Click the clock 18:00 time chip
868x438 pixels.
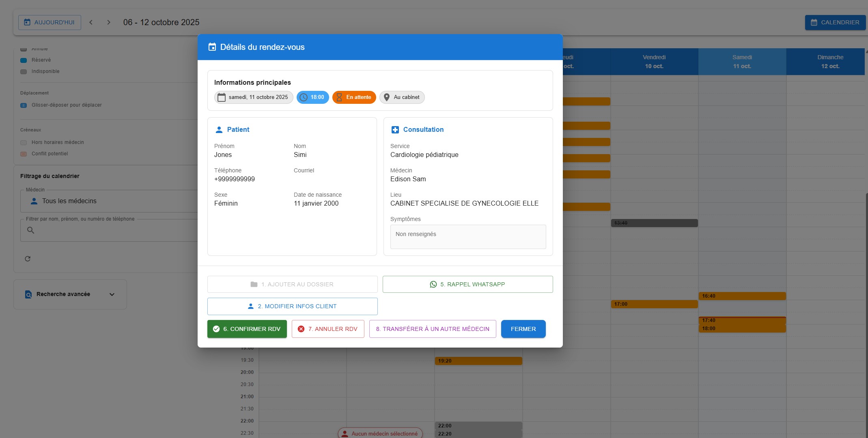(312, 97)
